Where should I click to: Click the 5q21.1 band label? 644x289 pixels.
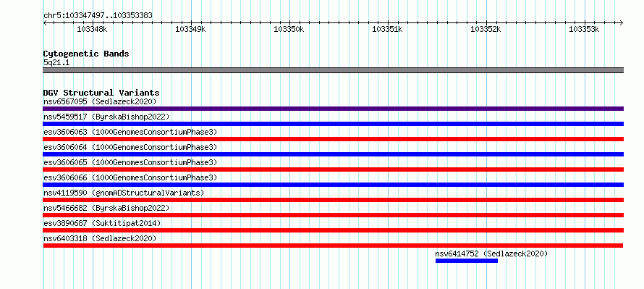coord(56,62)
